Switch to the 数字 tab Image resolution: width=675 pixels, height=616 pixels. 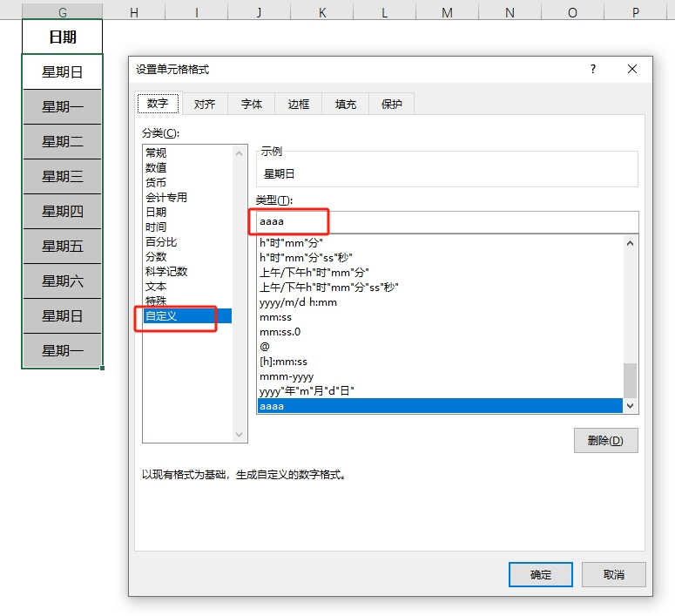coord(158,104)
